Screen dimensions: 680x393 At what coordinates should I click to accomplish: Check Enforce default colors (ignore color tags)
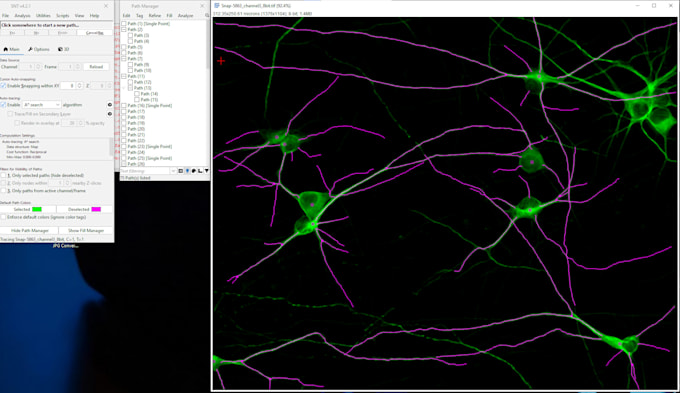(3, 217)
